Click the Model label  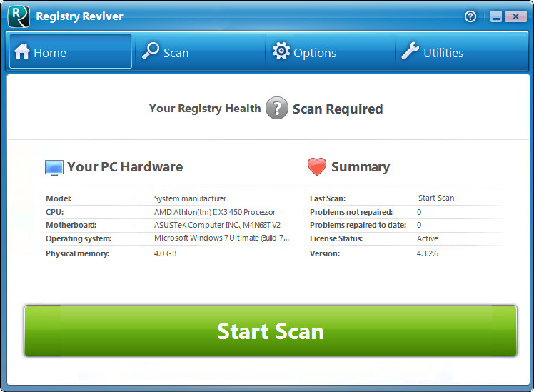coord(59,198)
